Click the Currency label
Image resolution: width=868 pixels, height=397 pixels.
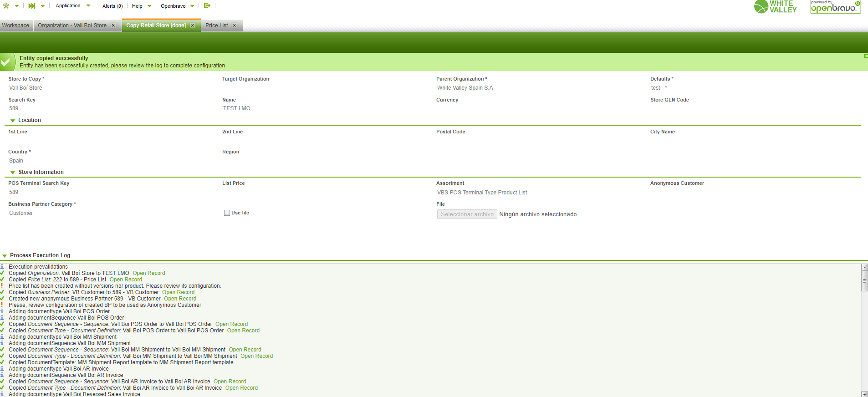447,100
